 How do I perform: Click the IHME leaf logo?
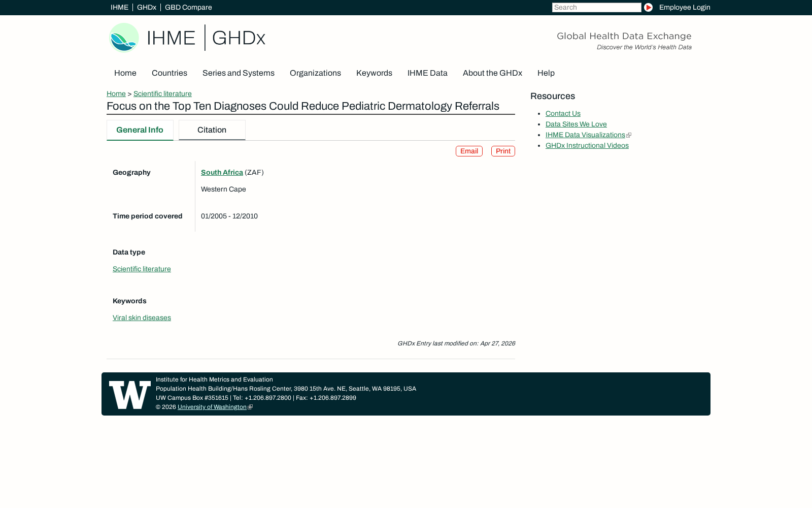pos(124,38)
